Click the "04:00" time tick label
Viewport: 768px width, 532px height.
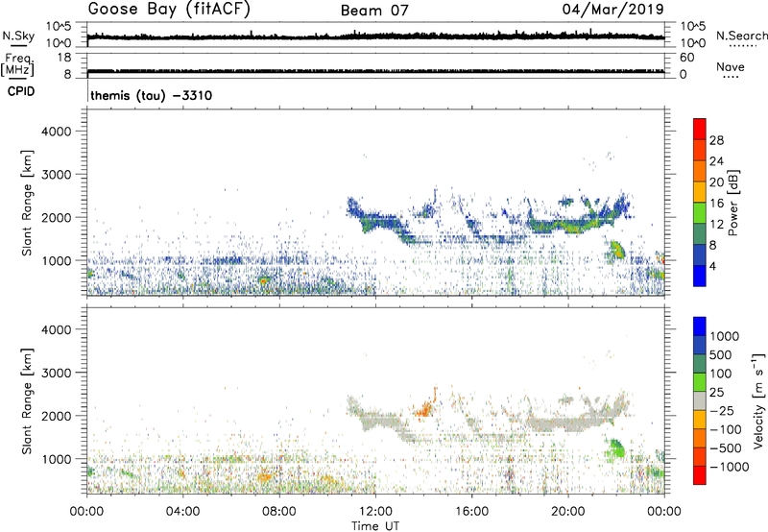coord(182,512)
